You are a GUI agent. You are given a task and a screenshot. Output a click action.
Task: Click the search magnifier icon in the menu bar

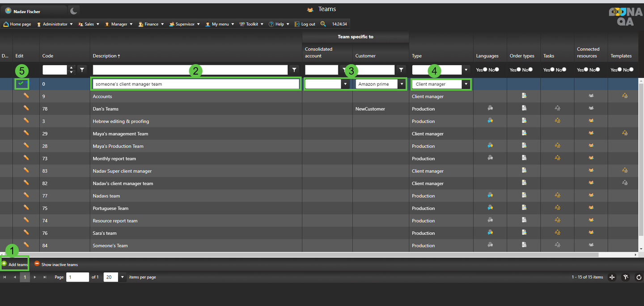323,24
